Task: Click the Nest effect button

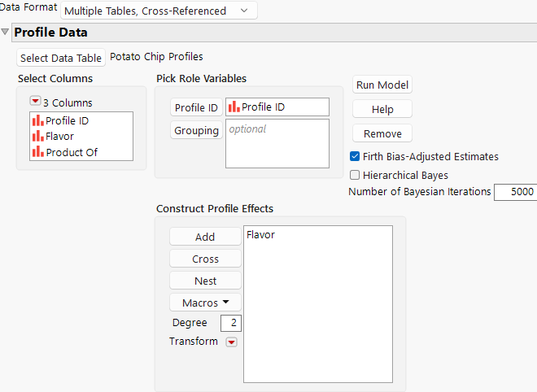Action: click(205, 281)
